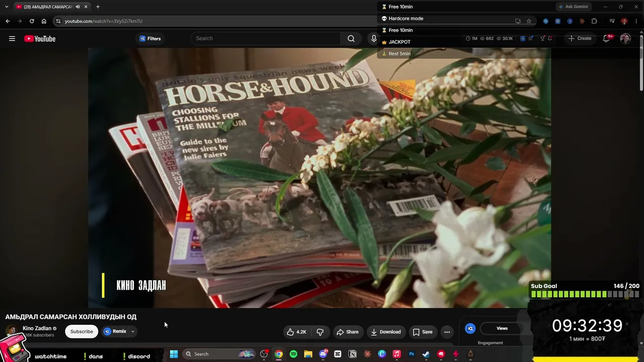The width and height of the screenshot is (644, 362).
Task: Bookmark this page with the star icon
Action: (x=529, y=21)
